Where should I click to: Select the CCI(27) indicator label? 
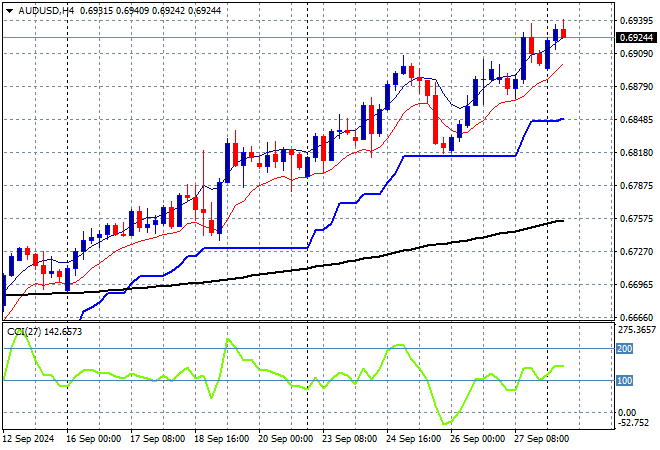pyautogui.click(x=24, y=332)
